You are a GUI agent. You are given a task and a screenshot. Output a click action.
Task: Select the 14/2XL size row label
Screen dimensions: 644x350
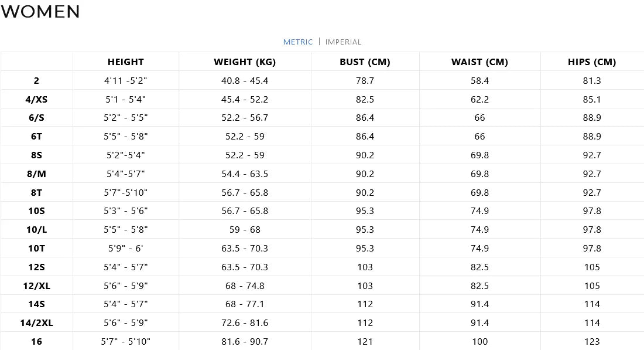pos(36,323)
